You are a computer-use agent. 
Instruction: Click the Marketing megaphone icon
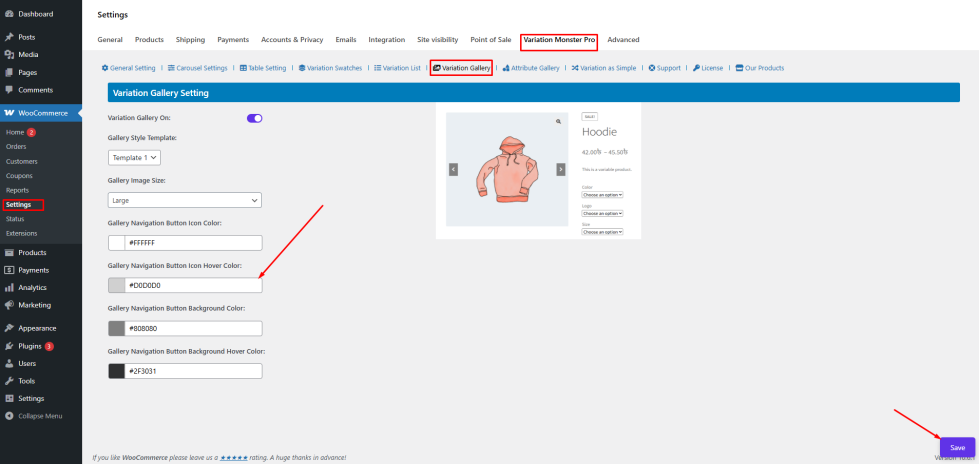point(9,305)
